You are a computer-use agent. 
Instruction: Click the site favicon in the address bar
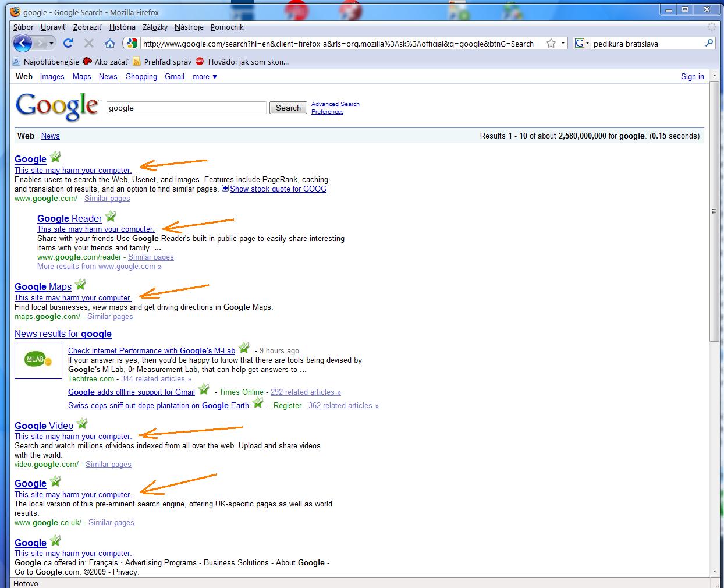pyautogui.click(x=132, y=44)
